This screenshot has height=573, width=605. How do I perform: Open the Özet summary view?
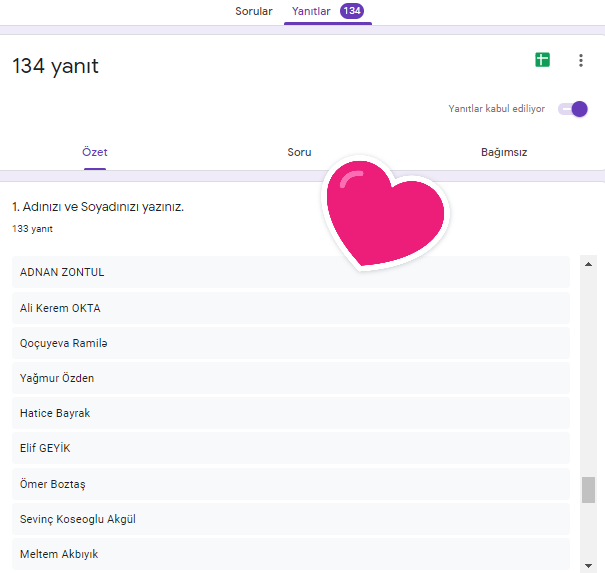click(95, 153)
